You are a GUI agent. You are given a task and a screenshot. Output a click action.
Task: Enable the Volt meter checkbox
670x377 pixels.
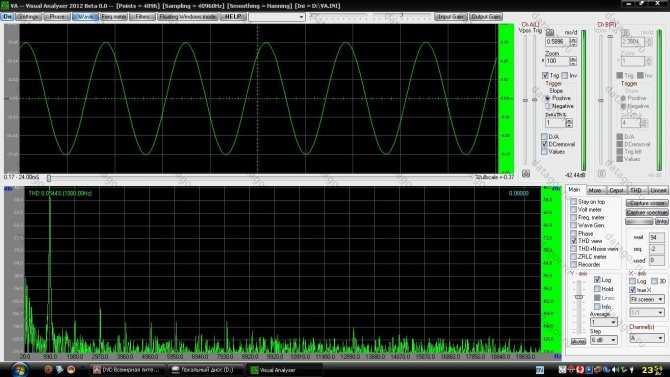point(574,209)
